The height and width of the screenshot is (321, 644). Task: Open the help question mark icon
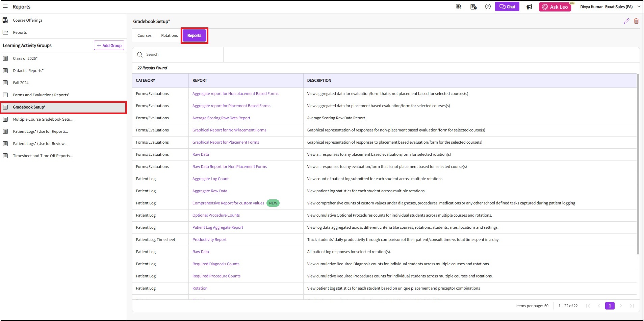(x=488, y=6)
